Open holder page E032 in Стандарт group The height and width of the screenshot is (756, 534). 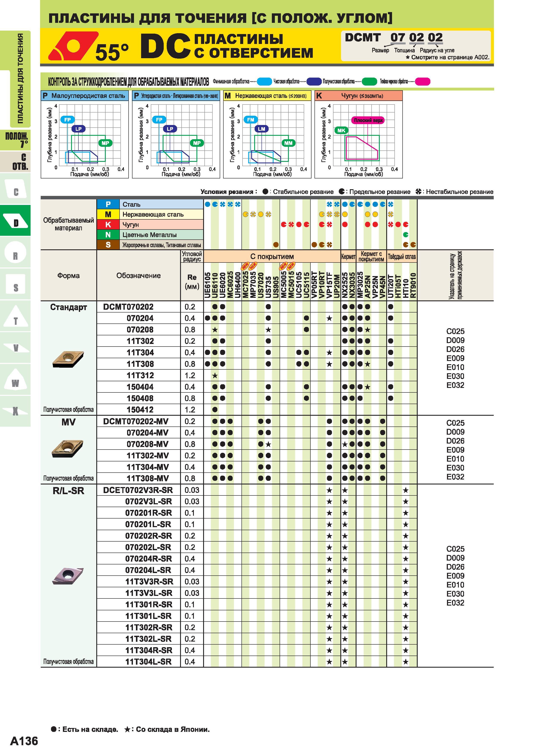coord(455,385)
